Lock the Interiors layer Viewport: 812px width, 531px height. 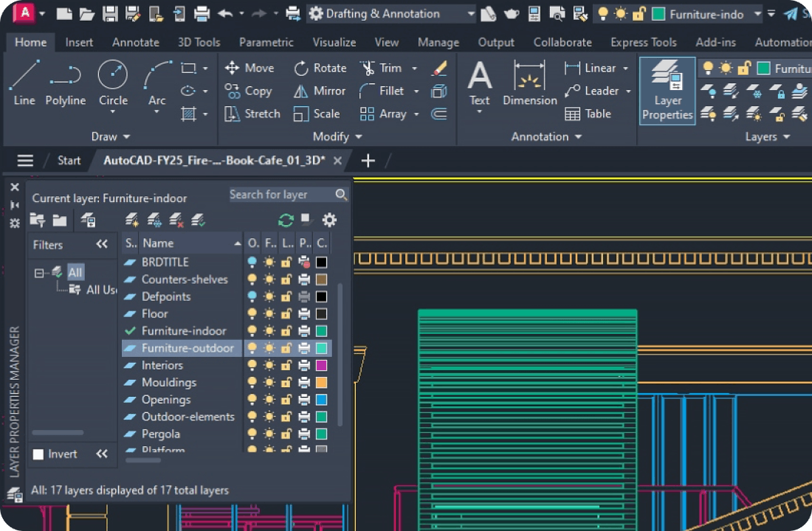pos(286,365)
